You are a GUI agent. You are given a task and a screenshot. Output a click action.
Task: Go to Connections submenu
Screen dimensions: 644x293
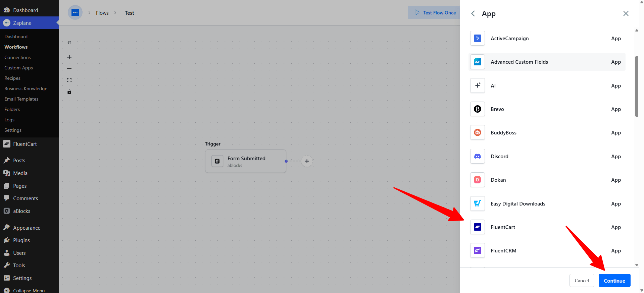coord(17,57)
